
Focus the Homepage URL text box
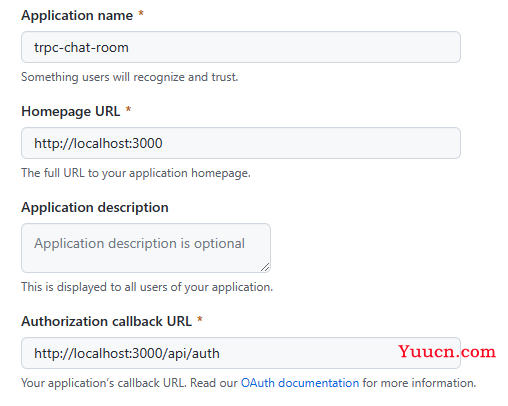(241, 143)
